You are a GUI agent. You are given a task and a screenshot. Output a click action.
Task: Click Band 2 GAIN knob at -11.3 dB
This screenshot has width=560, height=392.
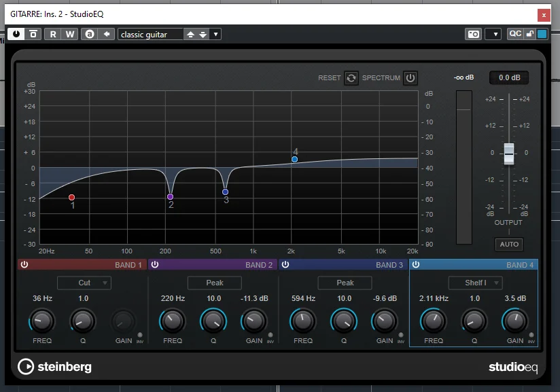tap(254, 321)
